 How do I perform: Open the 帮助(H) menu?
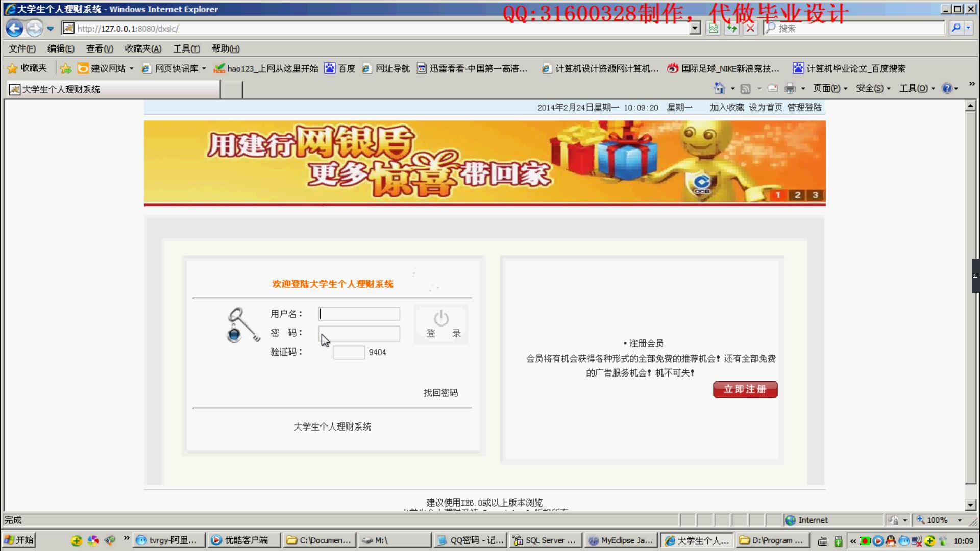pyautogui.click(x=226, y=48)
